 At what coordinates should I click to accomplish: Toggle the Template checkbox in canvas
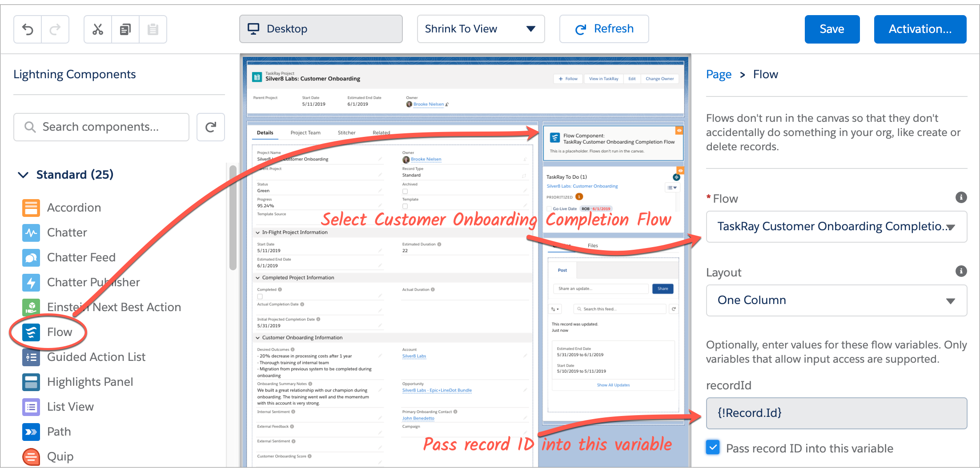coord(405,206)
